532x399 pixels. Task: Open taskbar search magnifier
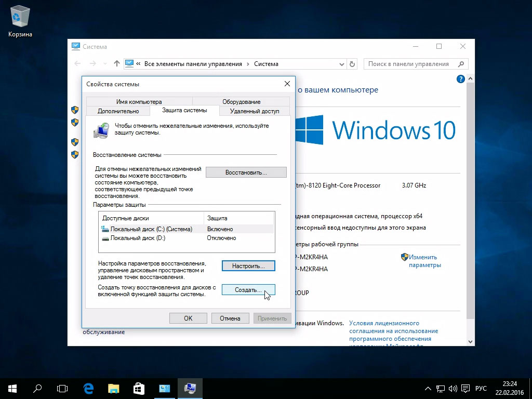pyautogui.click(x=37, y=389)
